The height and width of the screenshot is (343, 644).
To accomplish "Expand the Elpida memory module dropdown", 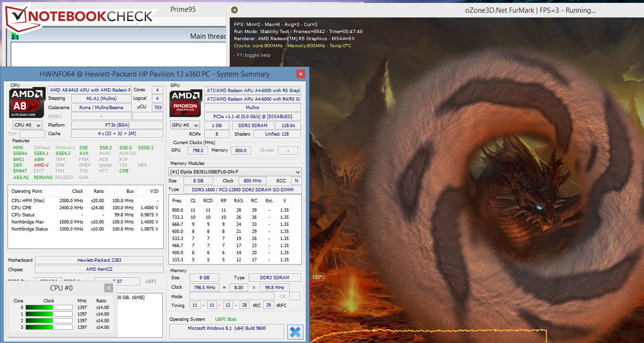I will click(x=235, y=171).
